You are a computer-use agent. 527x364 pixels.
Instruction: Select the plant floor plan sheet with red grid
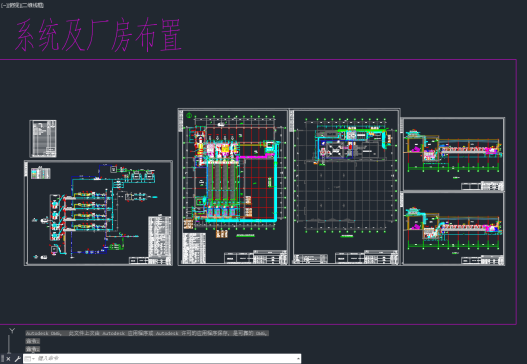(233, 187)
